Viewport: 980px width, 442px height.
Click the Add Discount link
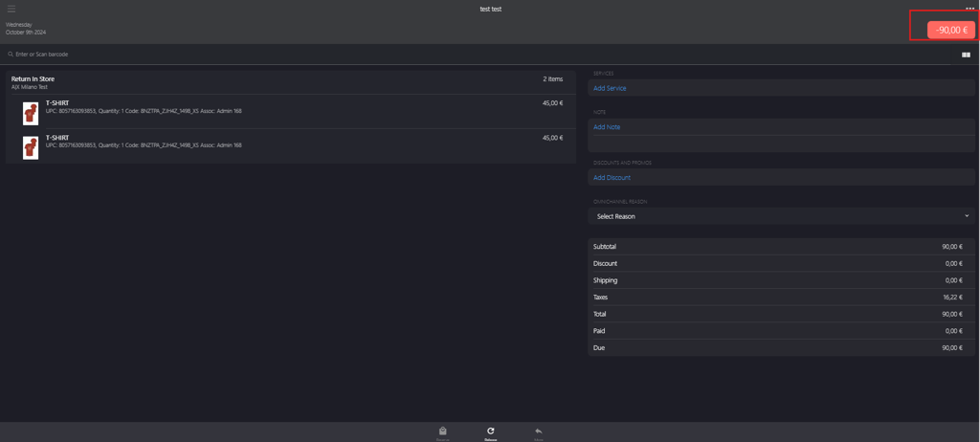coord(612,178)
